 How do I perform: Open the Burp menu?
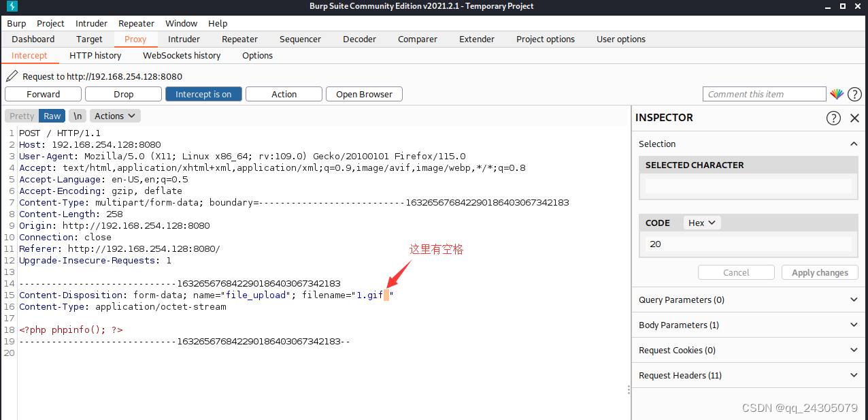coord(16,23)
